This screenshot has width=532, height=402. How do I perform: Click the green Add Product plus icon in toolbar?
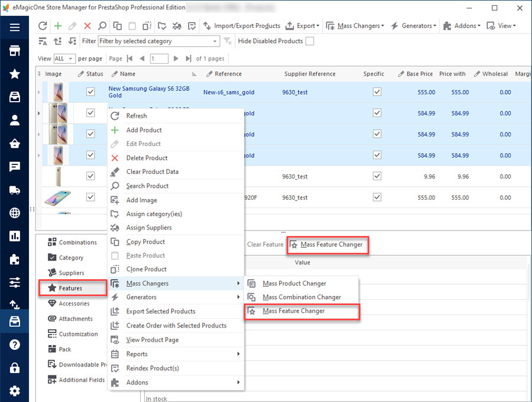tap(58, 26)
